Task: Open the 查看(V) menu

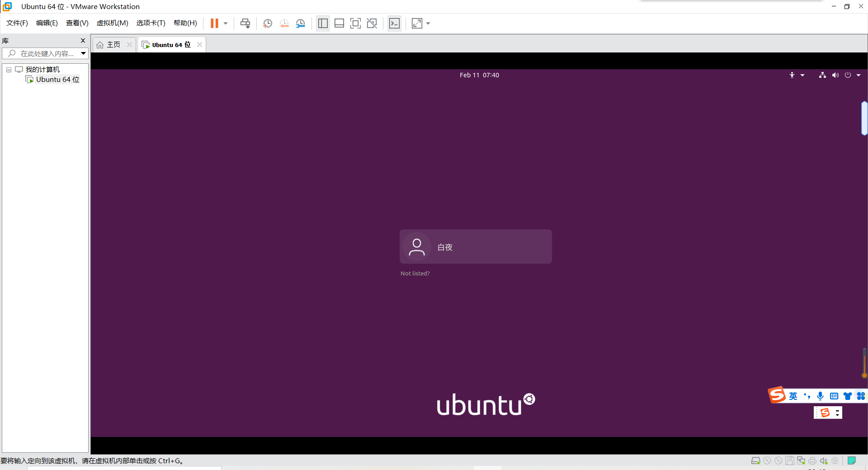Action: [x=77, y=23]
